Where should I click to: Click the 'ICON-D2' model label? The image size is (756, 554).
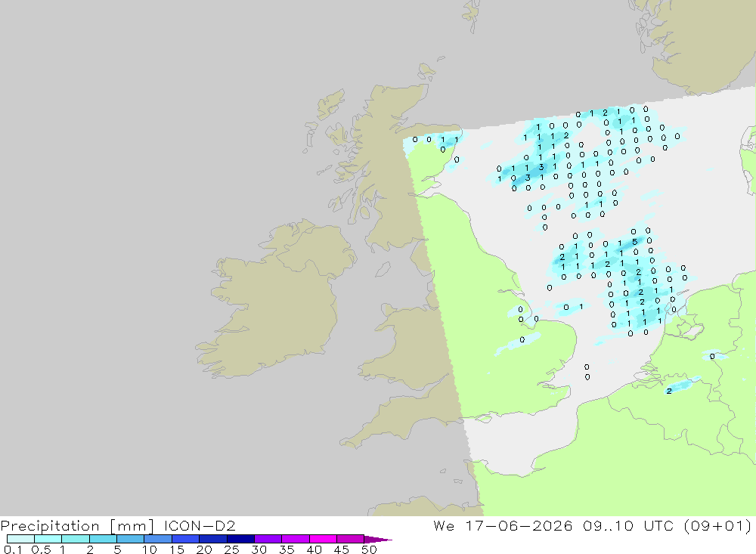click(x=200, y=525)
